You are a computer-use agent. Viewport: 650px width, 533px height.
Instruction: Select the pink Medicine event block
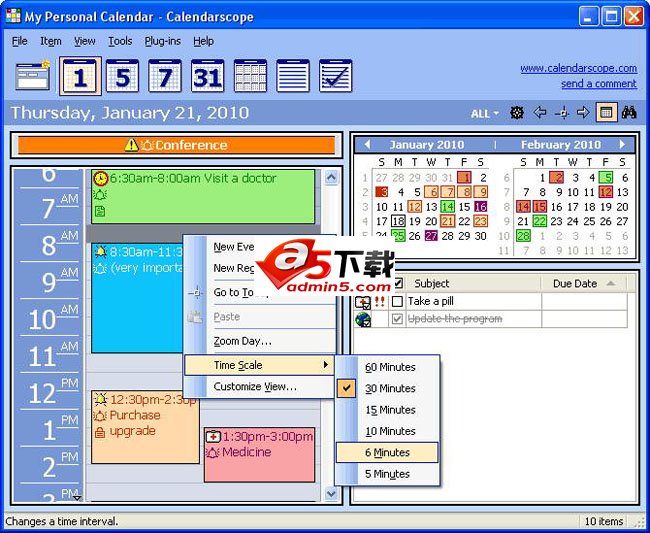[x=260, y=455]
